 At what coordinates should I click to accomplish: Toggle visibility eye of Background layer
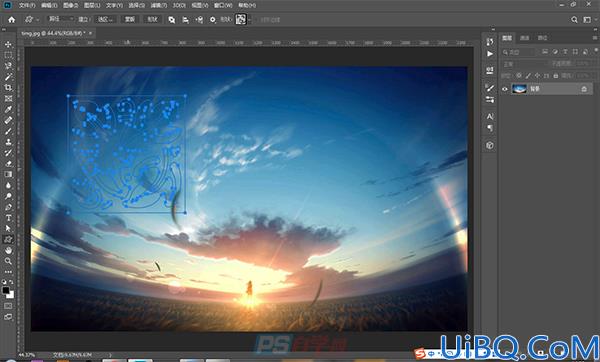coord(505,89)
